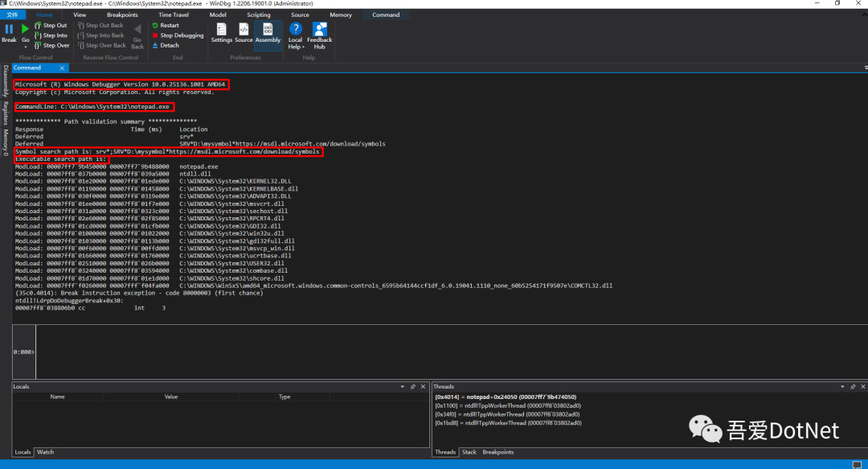Open the 文件 file menu
Viewport: 868px width, 469px height.
click(x=12, y=15)
